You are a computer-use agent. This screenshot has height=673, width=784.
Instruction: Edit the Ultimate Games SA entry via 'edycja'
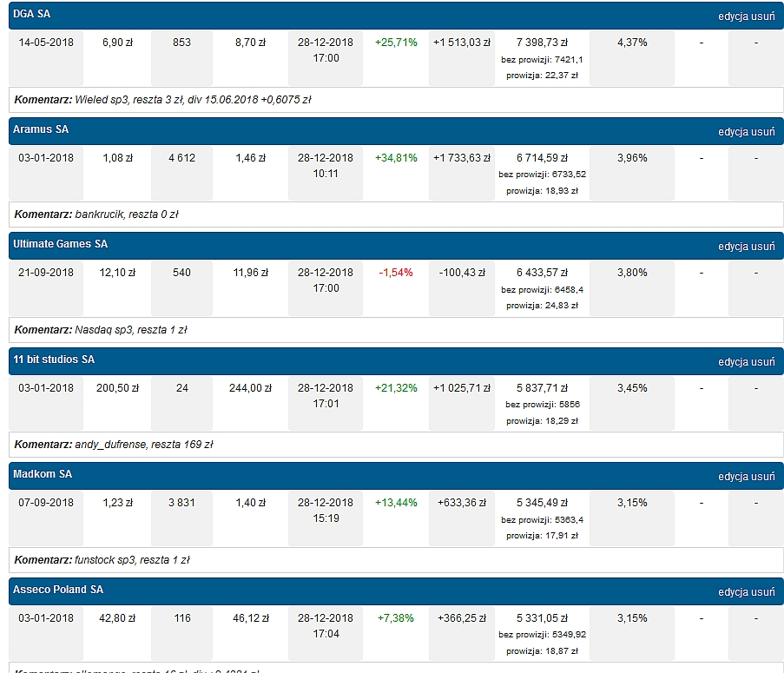(733, 247)
